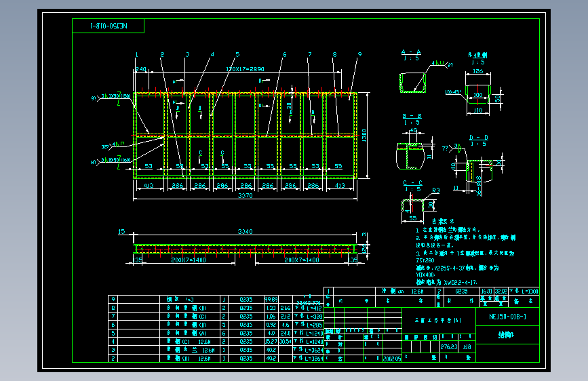The image size is (588, 381).
Task: Click the R3 radius annotation
Action: pyautogui.click(x=435, y=190)
